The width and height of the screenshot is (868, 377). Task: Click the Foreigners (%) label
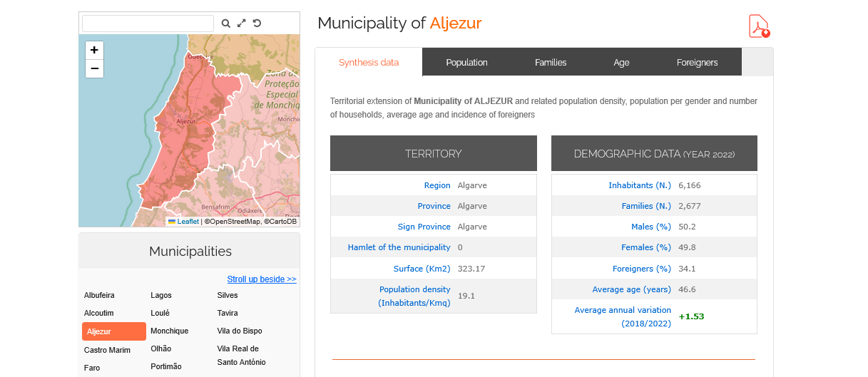pyautogui.click(x=642, y=269)
